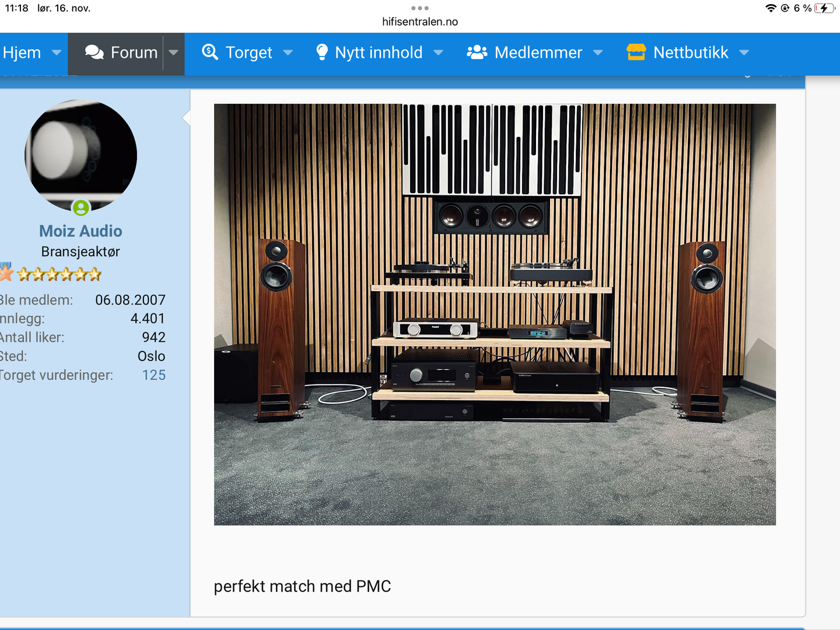Click the location value 'Oslo'

(152, 356)
